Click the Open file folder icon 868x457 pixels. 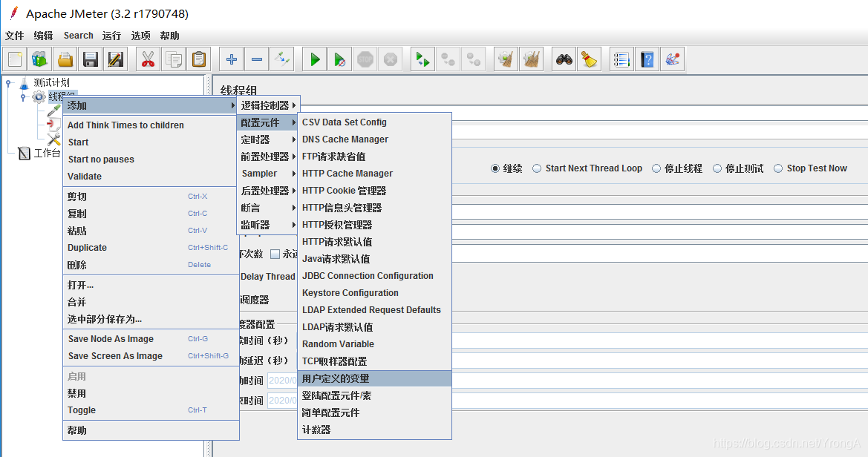tap(65, 59)
